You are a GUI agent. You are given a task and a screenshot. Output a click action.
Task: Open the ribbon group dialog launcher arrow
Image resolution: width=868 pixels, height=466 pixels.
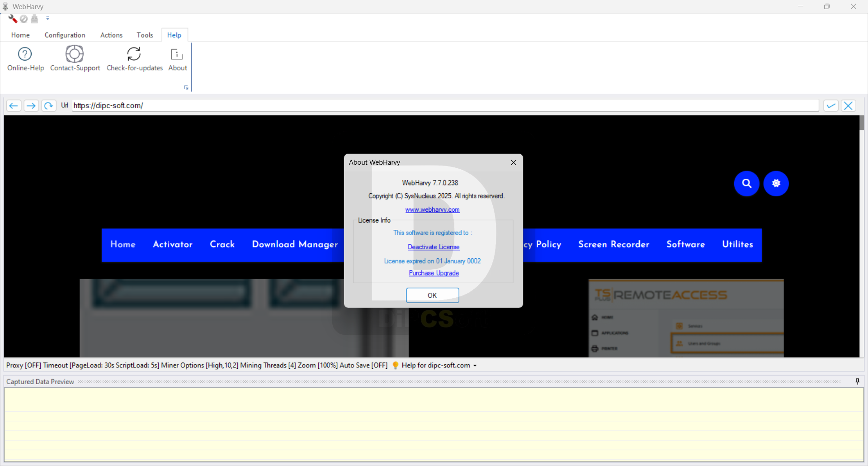click(x=186, y=87)
